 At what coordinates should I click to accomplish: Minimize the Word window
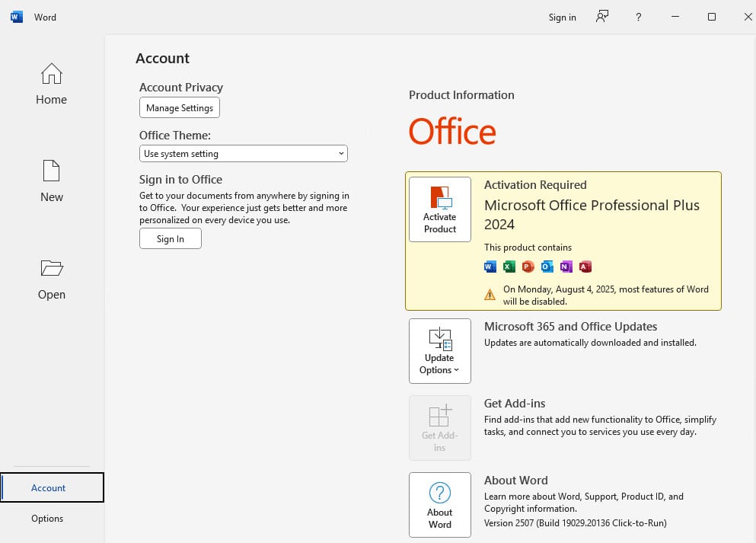tap(675, 17)
